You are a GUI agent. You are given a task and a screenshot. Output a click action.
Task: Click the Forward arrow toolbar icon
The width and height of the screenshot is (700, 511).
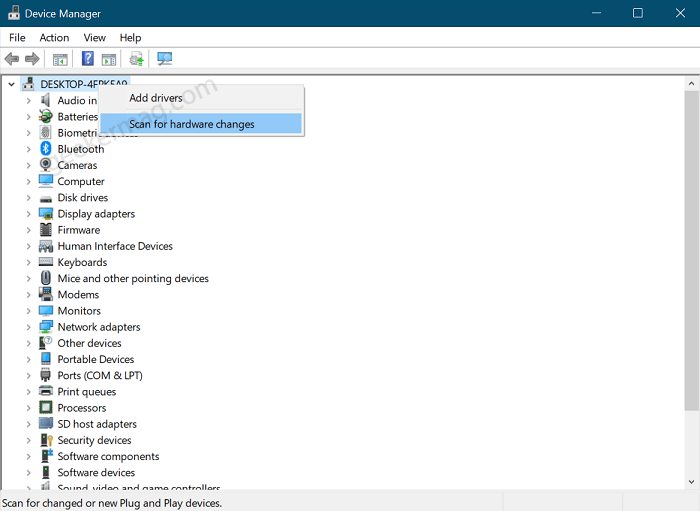pyautogui.click(x=32, y=58)
